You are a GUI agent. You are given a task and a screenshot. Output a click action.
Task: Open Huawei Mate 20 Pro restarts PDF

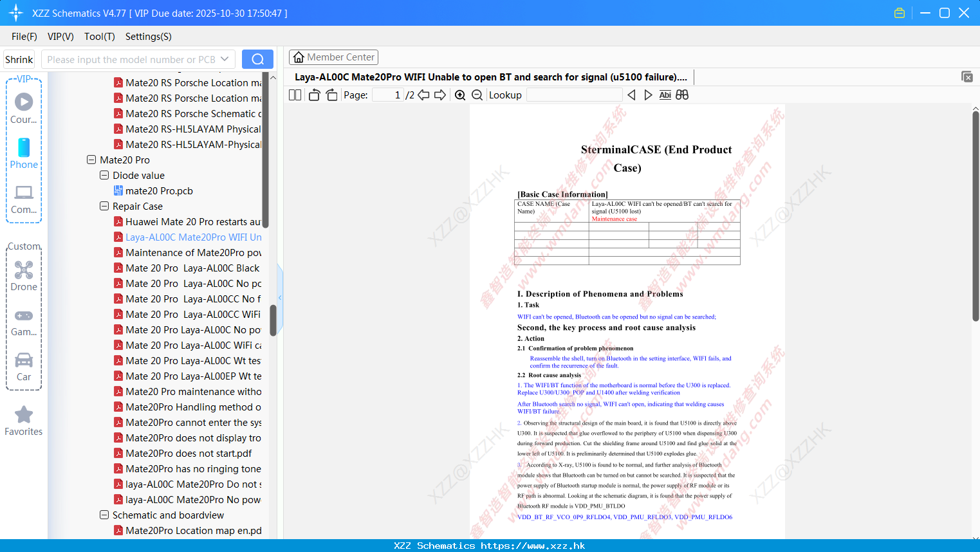click(187, 221)
